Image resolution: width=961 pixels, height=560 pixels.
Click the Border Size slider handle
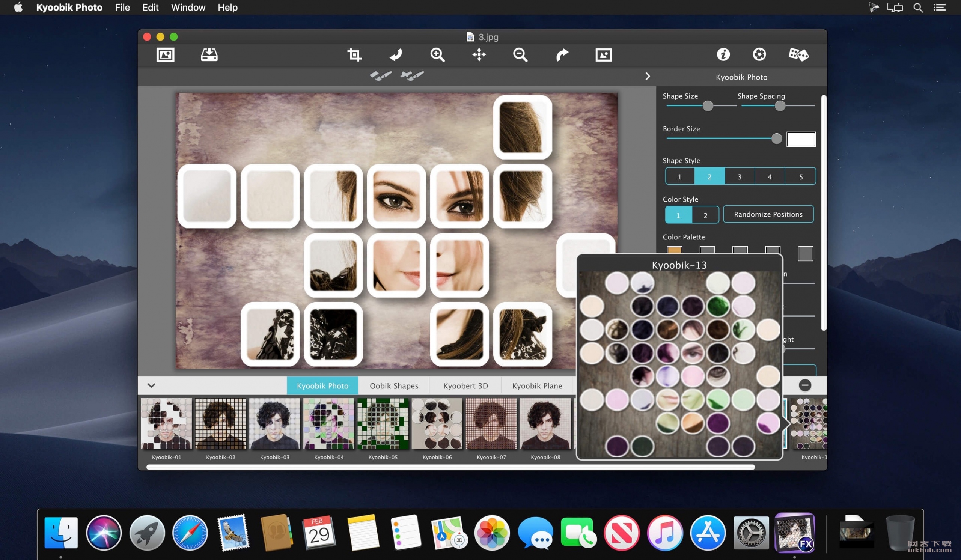point(776,138)
